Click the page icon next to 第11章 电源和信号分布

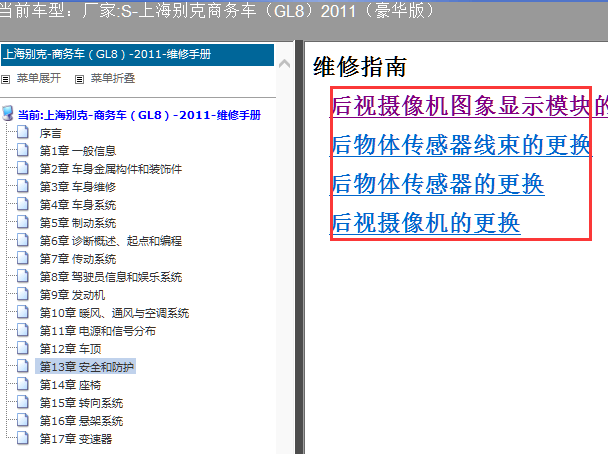(22, 331)
